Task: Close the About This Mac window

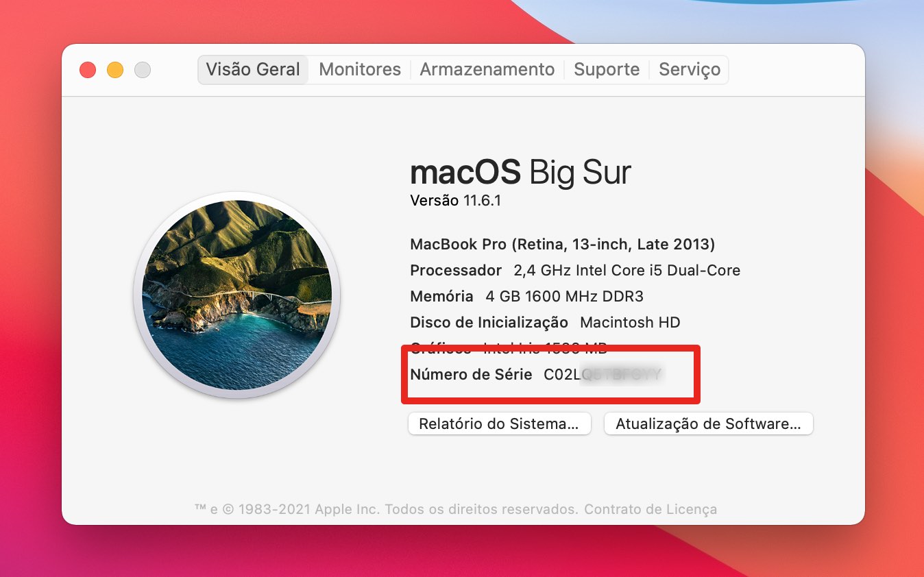Action: pyautogui.click(x=88, y=70)
